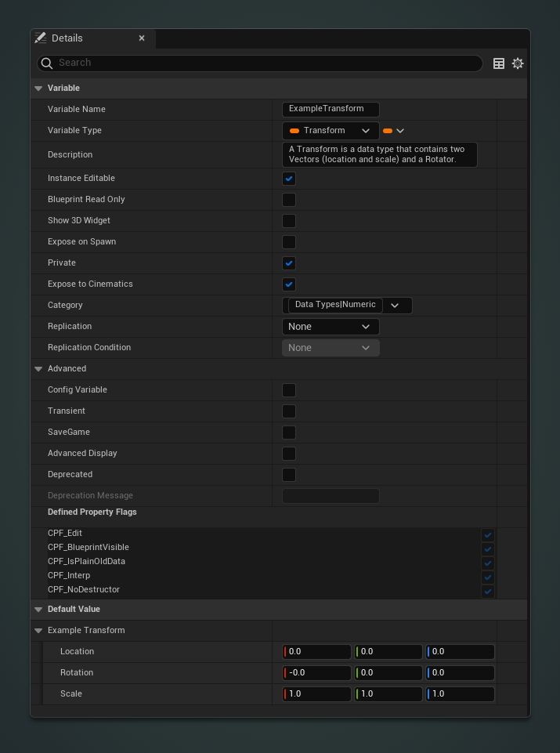The width and height of the screenshot is (560, 753).
Task: Select the Details tab
Action: pos(67,38)
